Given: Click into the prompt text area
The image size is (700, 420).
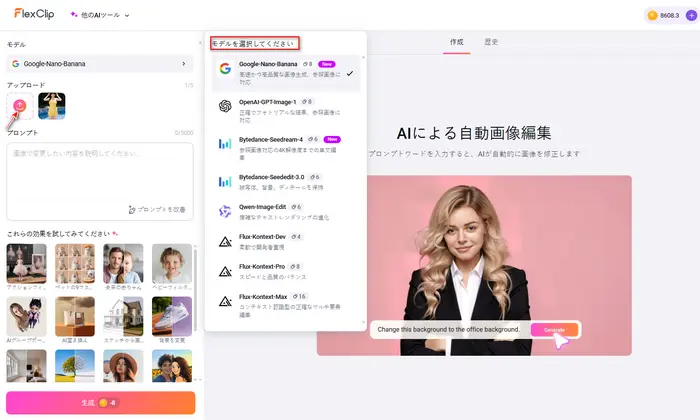Looking at the screenshot, I should pyautogui.click(x=100, y=181).
